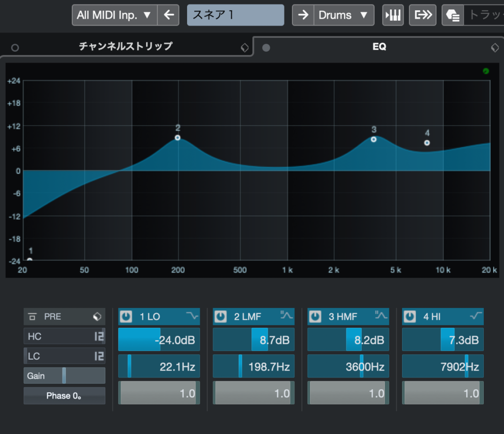This screenshot has height=434, width=504.
Task: Select the EQ tab
Action: 379,47
